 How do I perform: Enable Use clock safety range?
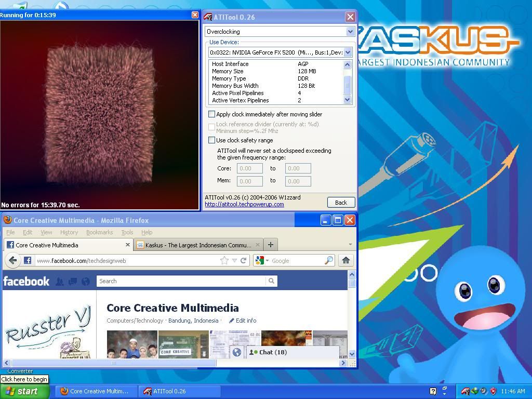(x=211, y=140)
